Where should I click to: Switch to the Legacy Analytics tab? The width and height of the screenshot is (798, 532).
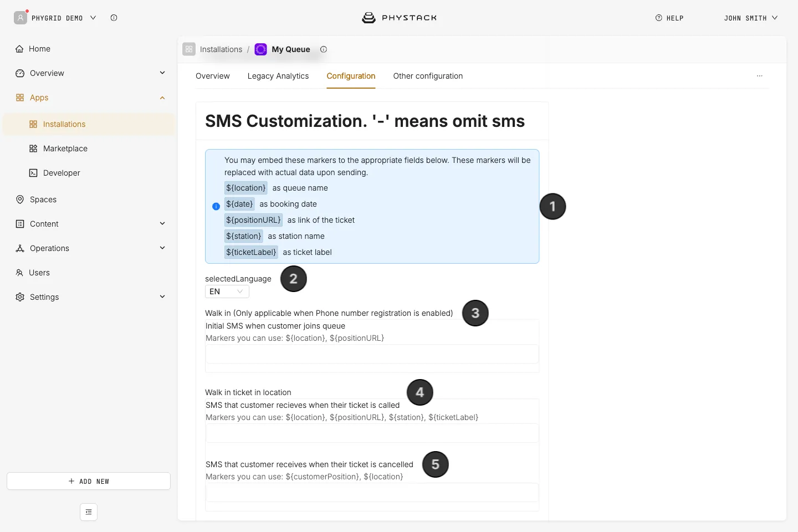[278, 76]
